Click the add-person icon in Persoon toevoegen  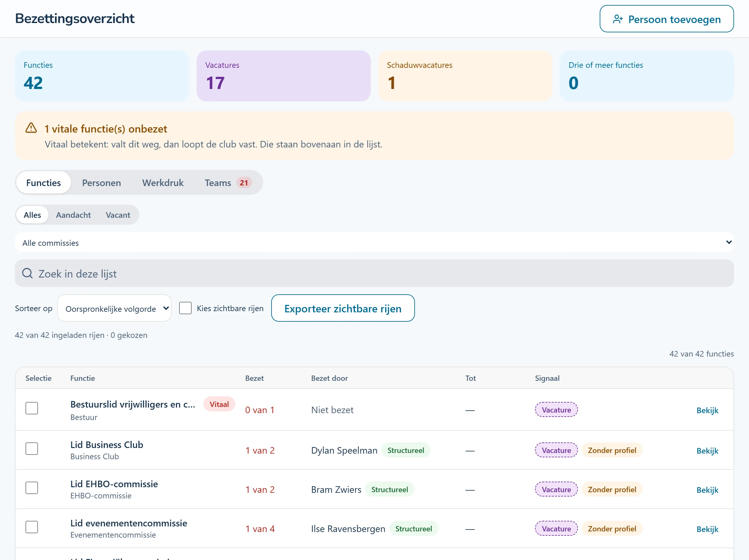(618, 19)
